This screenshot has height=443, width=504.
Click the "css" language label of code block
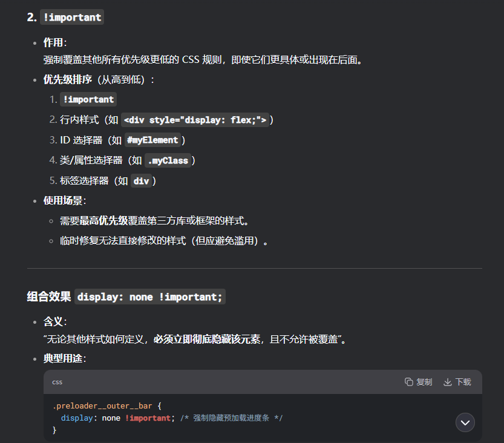[x=57, y=382]
